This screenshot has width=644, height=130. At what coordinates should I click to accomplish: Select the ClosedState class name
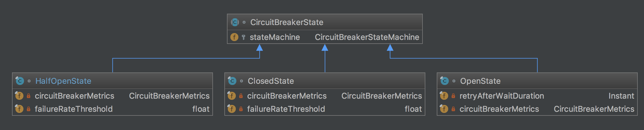point(271,81)
